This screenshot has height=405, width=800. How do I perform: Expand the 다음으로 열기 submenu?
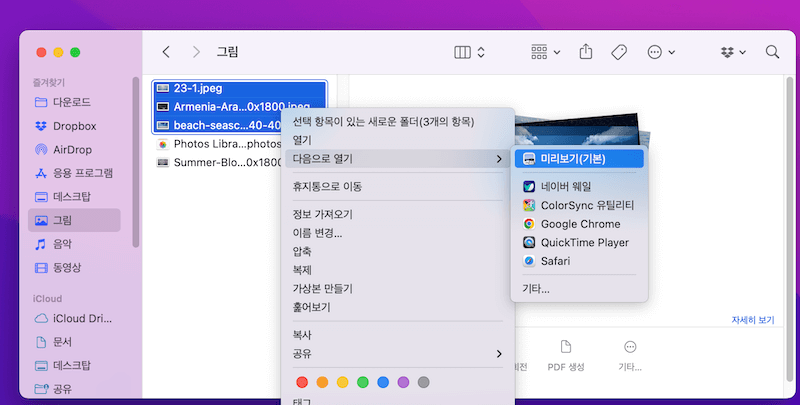[397, 159]
